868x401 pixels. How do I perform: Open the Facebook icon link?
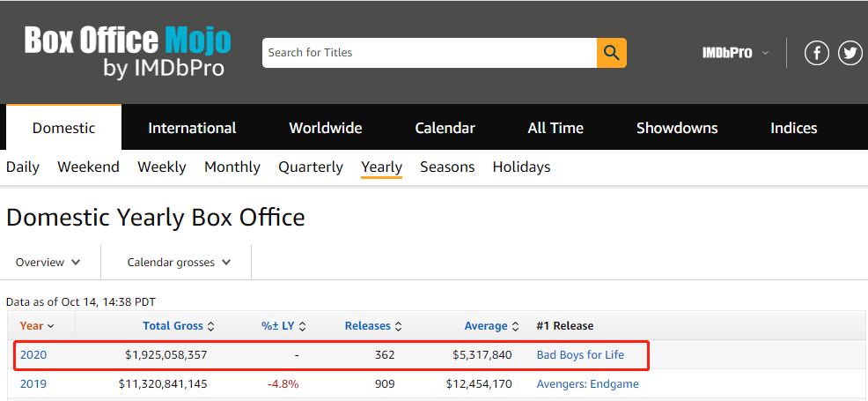(817, 53)
